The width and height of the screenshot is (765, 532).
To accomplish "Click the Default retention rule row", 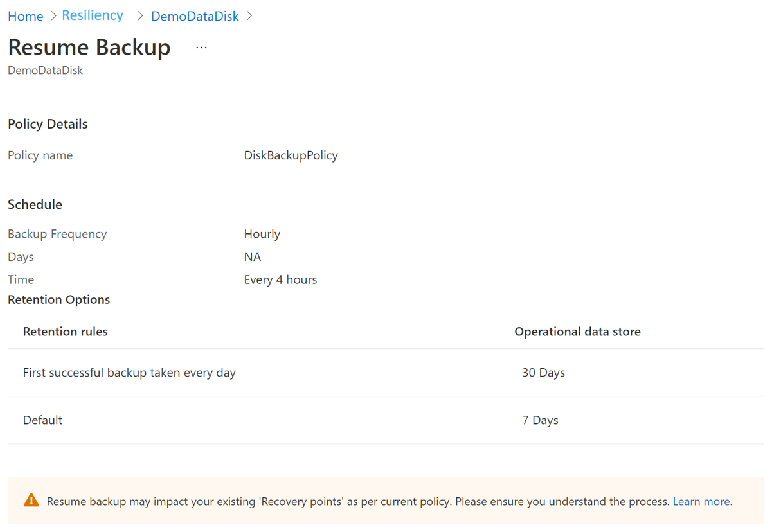I will tap(42, 420).
